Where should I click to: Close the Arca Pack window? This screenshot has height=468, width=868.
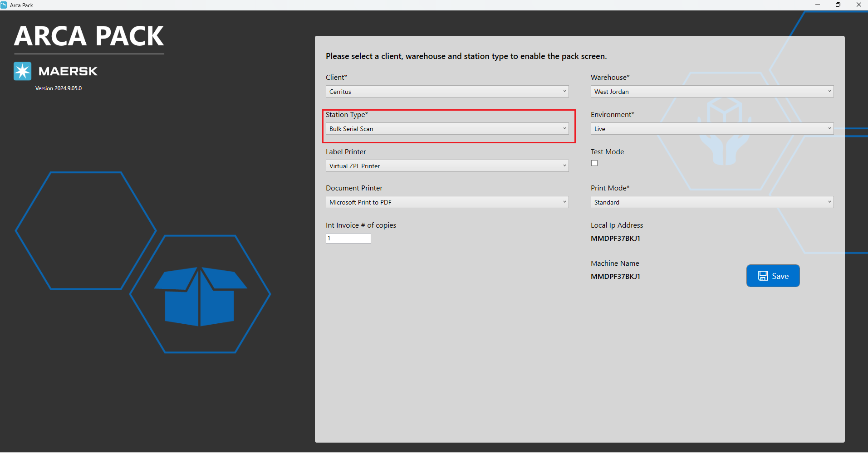(858, 5)
